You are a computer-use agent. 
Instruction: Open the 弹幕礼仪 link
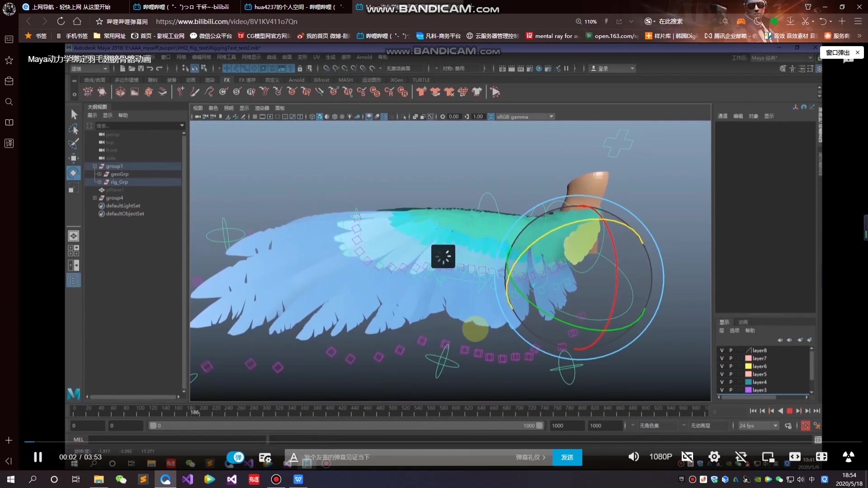(x=530, y=457)
